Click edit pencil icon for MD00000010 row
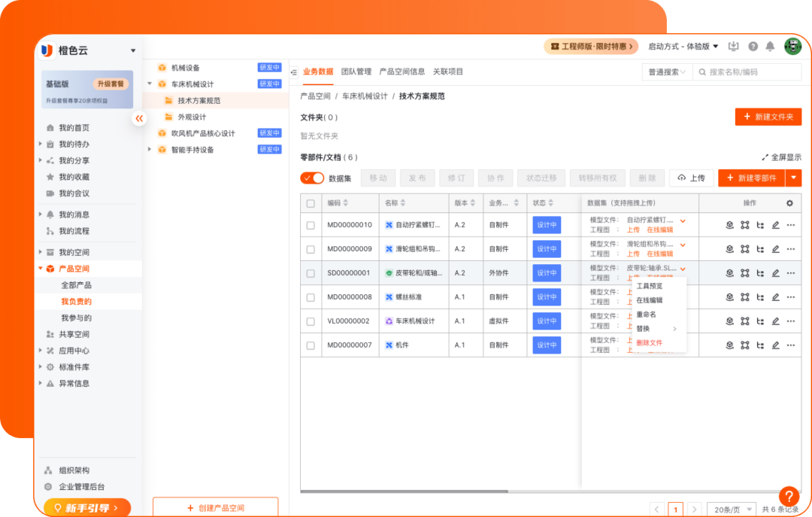This screenshot has width=812, height=517. point(775,225)
